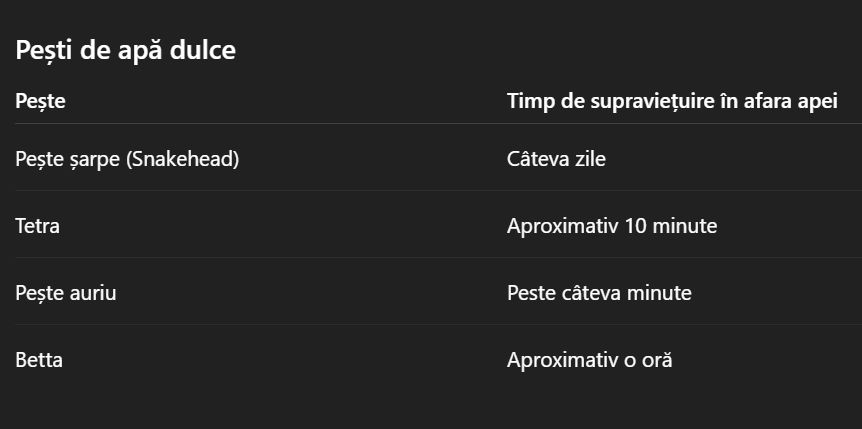Click the word "apei" in the header
Image resolution: width=862 pixels, height=429 pixels.
[x=814, y=101]
